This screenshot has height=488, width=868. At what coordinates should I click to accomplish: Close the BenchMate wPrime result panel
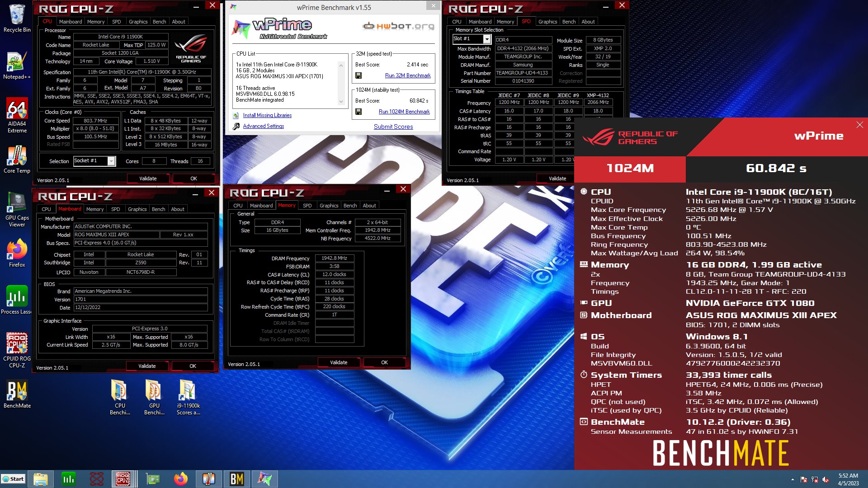(859, 125)
